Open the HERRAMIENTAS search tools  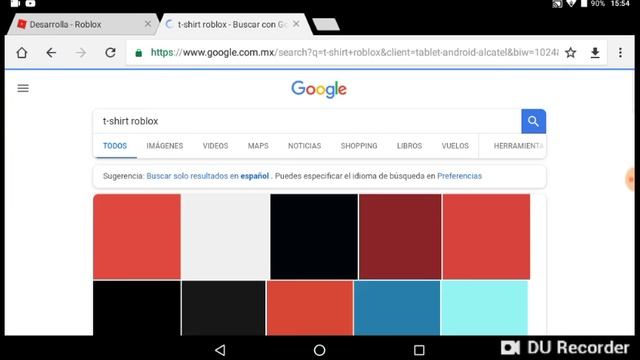(x=518, y=146)
